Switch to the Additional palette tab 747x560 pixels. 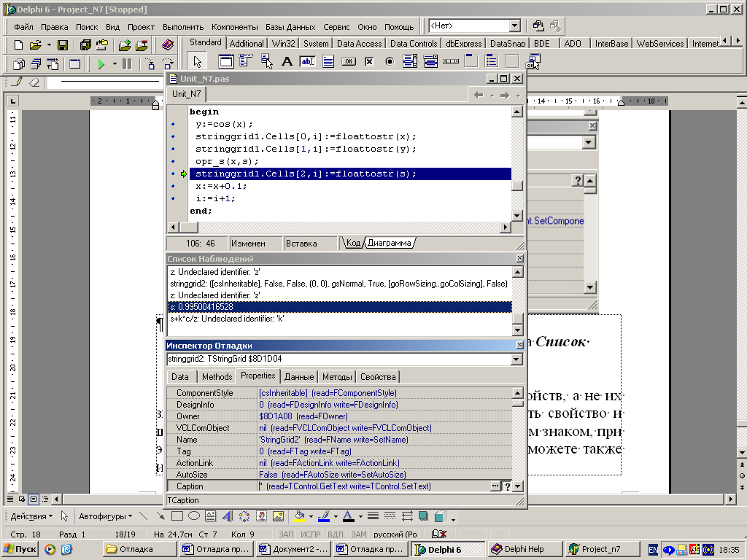tap(247, 43)
